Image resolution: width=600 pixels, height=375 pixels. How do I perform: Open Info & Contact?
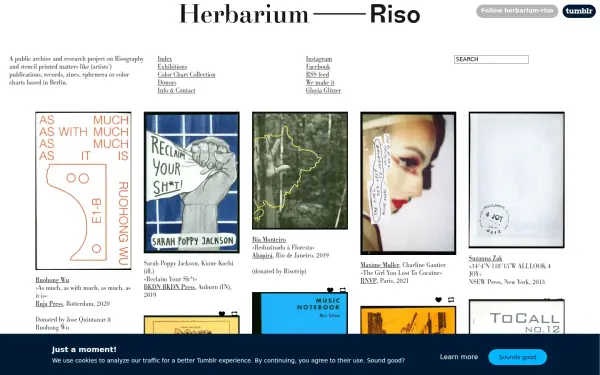click(176, 91)
